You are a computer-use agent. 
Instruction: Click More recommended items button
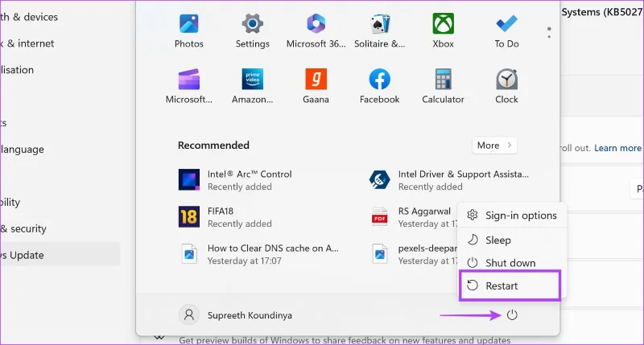coord(494,146)
